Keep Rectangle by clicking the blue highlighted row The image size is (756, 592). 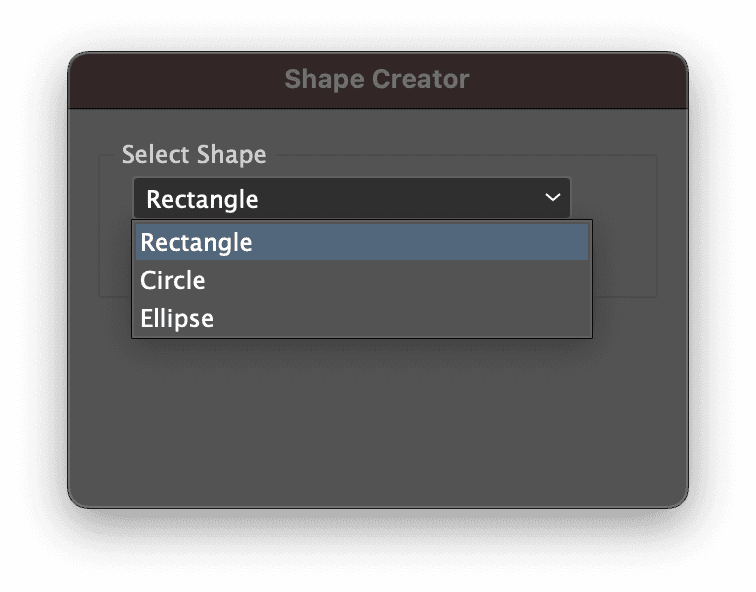point(362,242)
